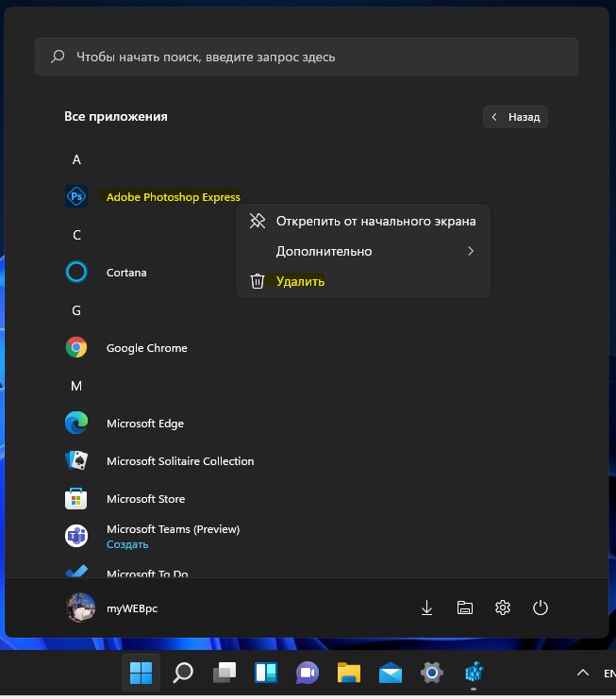616x699 pixels.
Task: Jump to letter C section header
Action: (76, 235)
